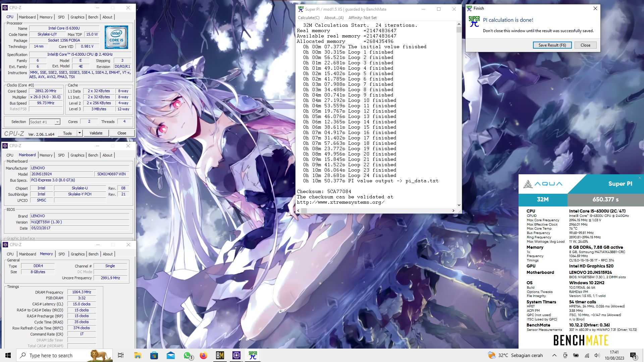Viewport: 644px width, 362px height.
Task: Click the Intel Core i5 logo badge
Action: coord(116,37)
